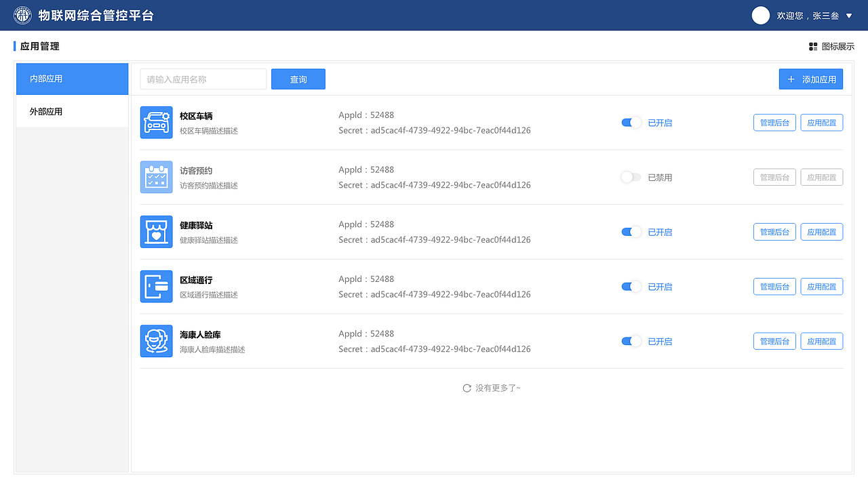Open the user avatar in header
This screenshot has width=868, height=488.
point(761,15)
